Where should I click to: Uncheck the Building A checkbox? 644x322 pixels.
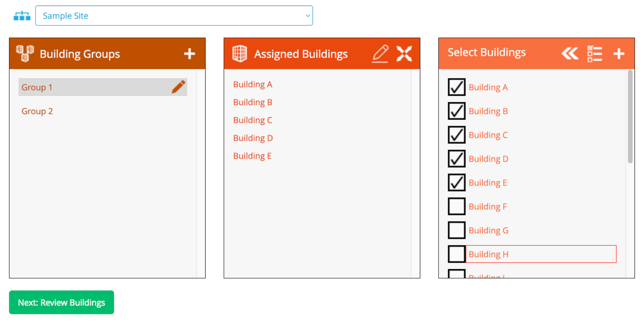tap(457, 87)
